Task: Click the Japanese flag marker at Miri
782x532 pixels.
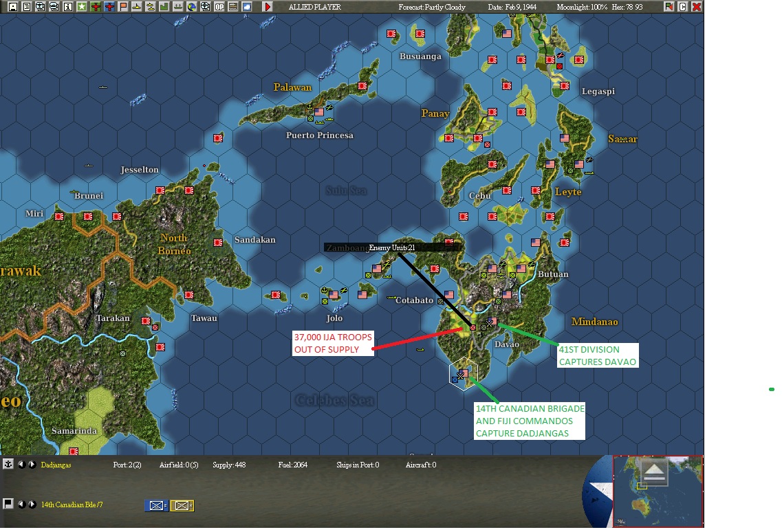Action: point(59,217)
